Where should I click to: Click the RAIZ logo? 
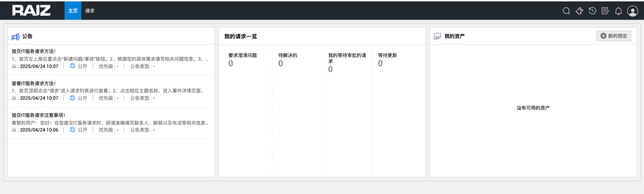click(x=31, y=11)
